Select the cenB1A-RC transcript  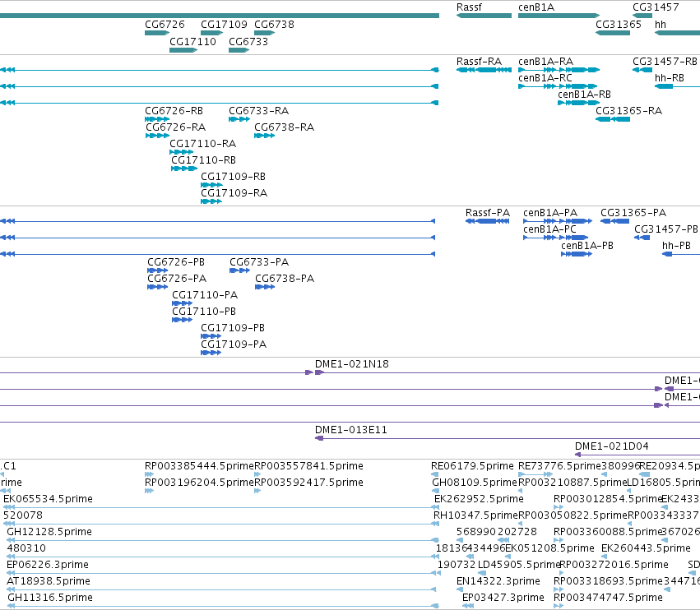pyautogui.click(x=558, y=86)
